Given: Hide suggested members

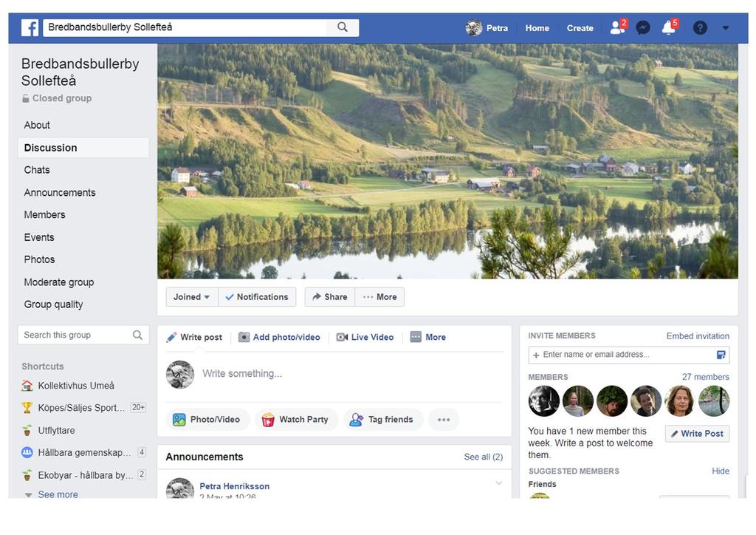Looking at the screenshot, I should point(721,471).
